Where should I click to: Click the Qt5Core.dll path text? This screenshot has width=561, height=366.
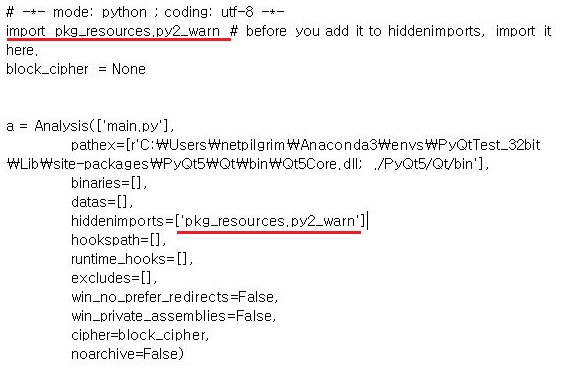pyautogui.click(x=316, y=164)
